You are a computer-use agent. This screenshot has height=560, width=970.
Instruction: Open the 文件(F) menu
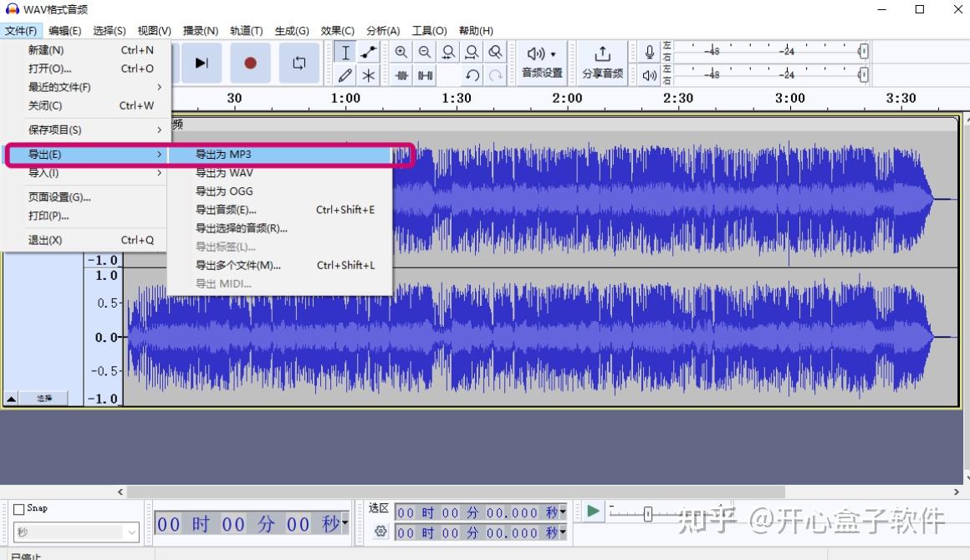tap(21, 30)
